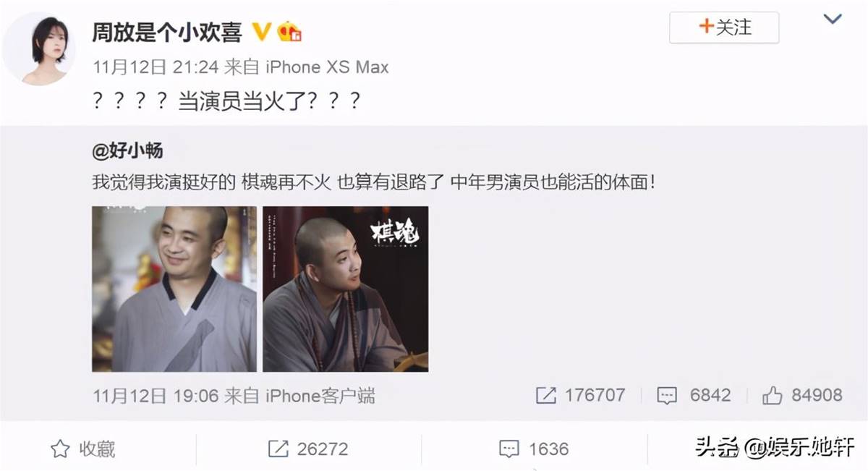
Task: Click the repost icon showing 176707
Action: [545, 396]
